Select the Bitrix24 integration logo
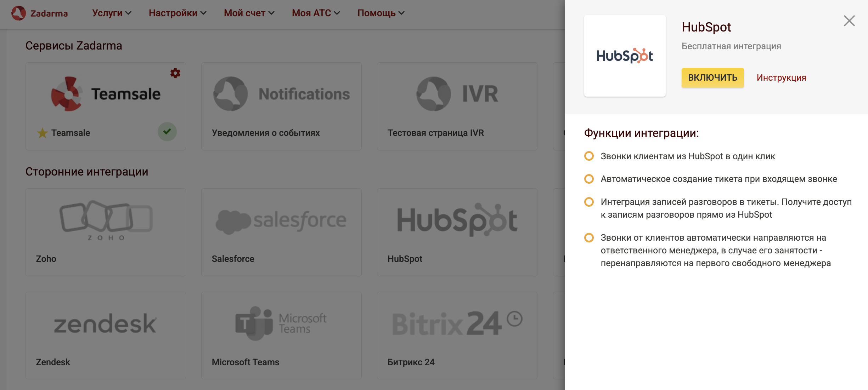 pos(457,323)
